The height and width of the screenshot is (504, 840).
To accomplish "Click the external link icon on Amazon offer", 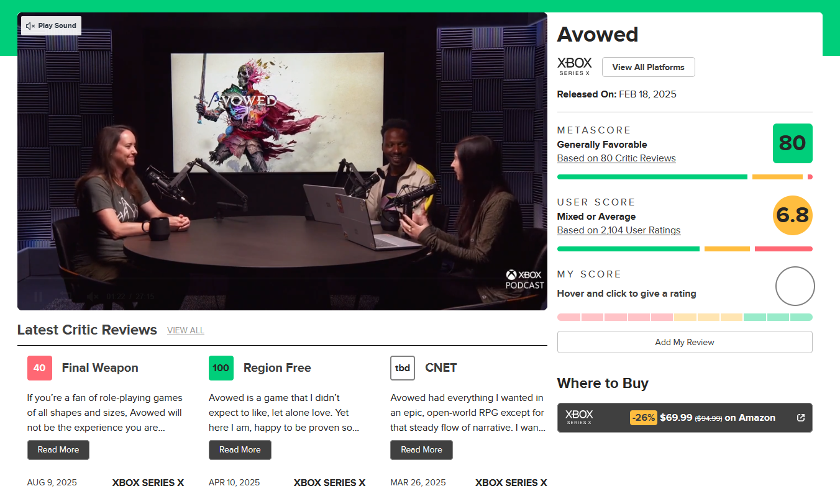I will point(801,418).
